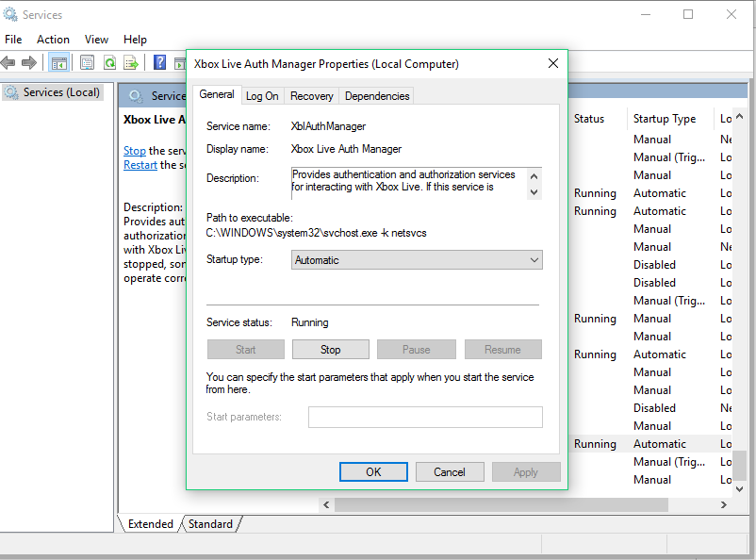Image resolution: width=756 pixels, height=560 pixels.
Task: Click the Service status value Running
Action: 310,322
